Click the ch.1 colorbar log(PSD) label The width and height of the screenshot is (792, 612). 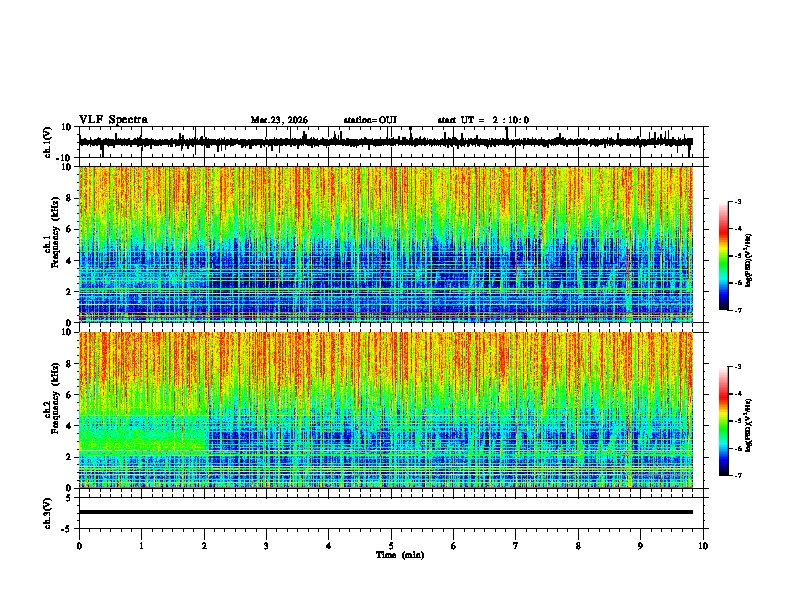[749, 260]
